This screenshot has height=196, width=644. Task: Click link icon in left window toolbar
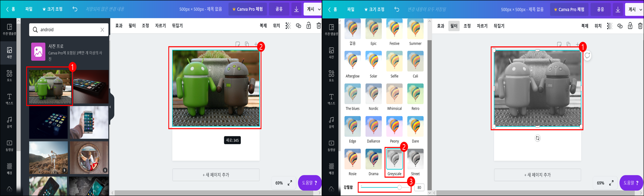pos(298,26)
